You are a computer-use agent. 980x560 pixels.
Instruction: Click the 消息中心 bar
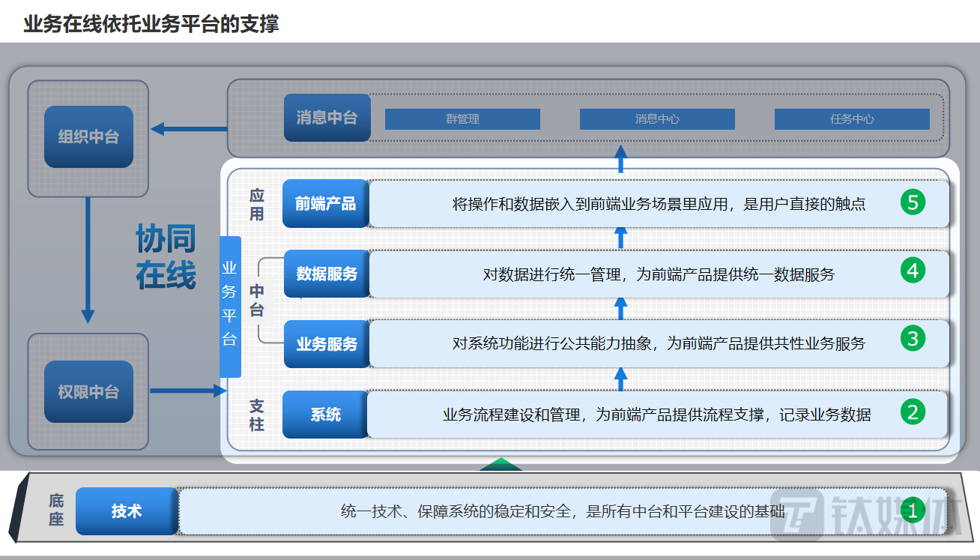(x=657, y=118)
